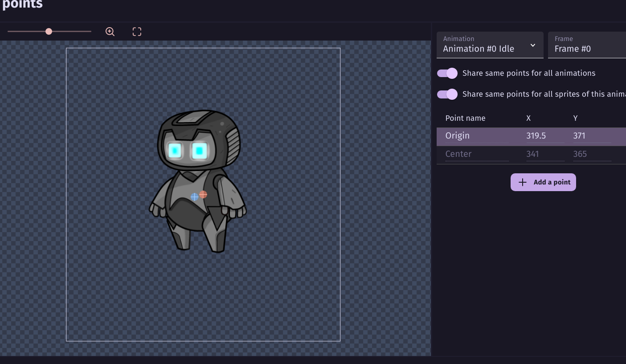Click the Origin point name field
The height and width of the screenshot is (364, 626).
[476, 136]
